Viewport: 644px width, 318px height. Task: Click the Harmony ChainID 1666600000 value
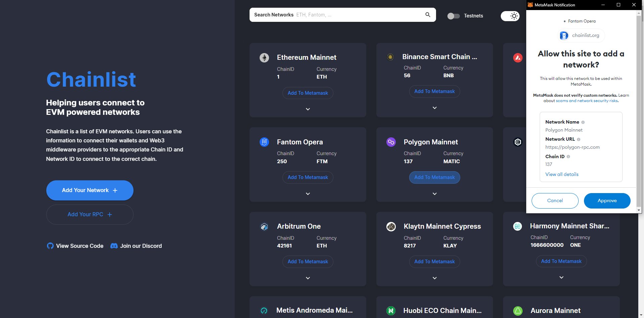click(547, 245)
